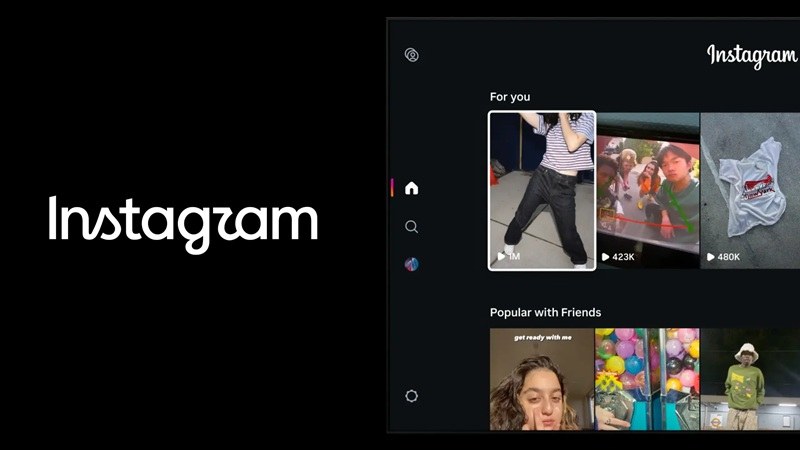
Task: Open the reel with 423K views
Action: (648, 190)
